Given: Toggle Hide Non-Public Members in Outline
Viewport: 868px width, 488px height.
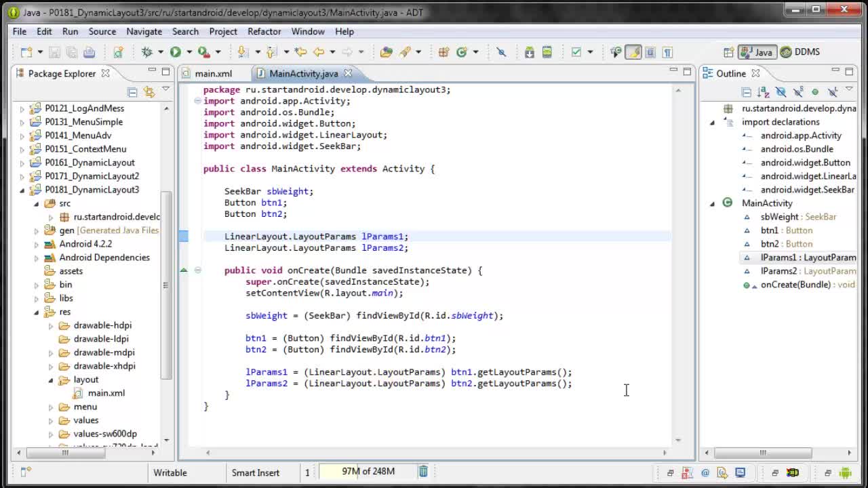Looking at the screenshot, I should pyautogui.click(x=815, y=91).
